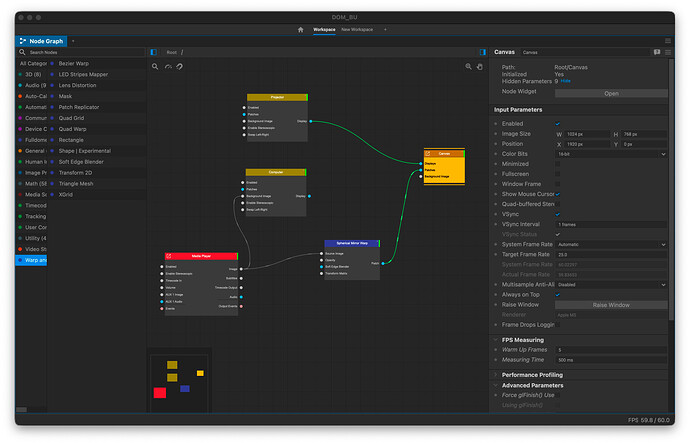This screenshot has height=443, width=690.
Task: Open the System Frame Rate dropdown
Action: click(611, 244)
